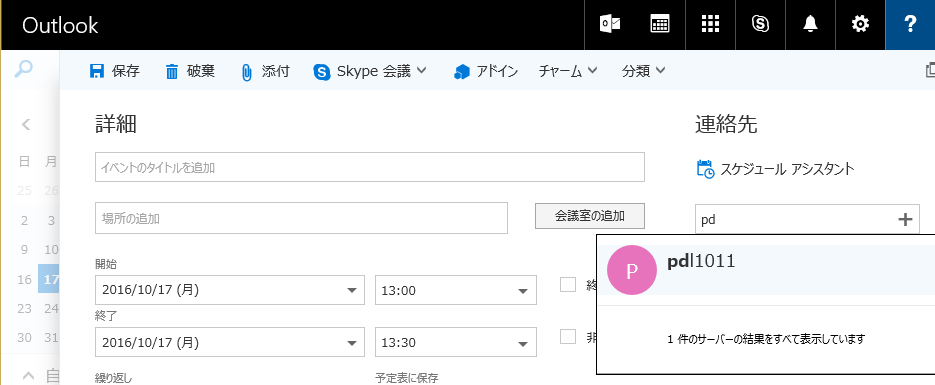Expand the 分類 category dropdown
Viewport: 935px width, 385px height.
(643, 72)
